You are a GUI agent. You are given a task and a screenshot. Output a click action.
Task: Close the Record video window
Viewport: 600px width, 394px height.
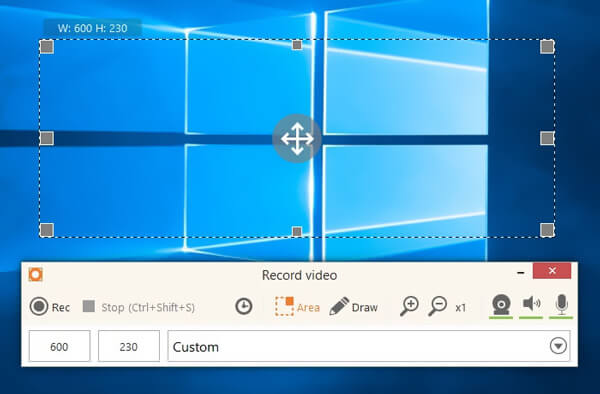tap(552, 271)
